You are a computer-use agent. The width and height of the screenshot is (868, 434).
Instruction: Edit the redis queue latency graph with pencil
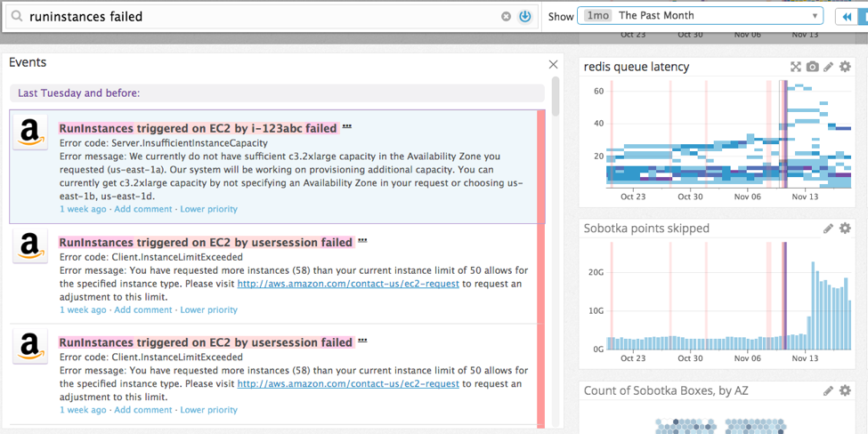(x=828, y=67)
